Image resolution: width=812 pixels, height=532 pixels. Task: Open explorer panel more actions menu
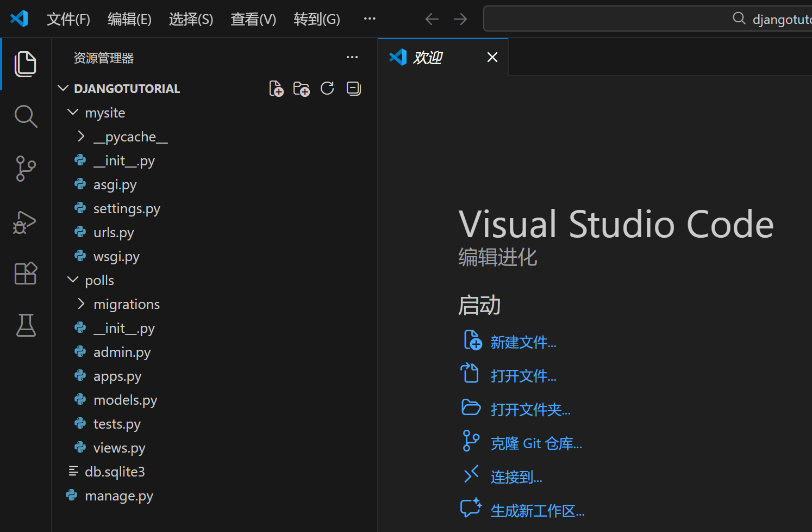coord(352,57)
